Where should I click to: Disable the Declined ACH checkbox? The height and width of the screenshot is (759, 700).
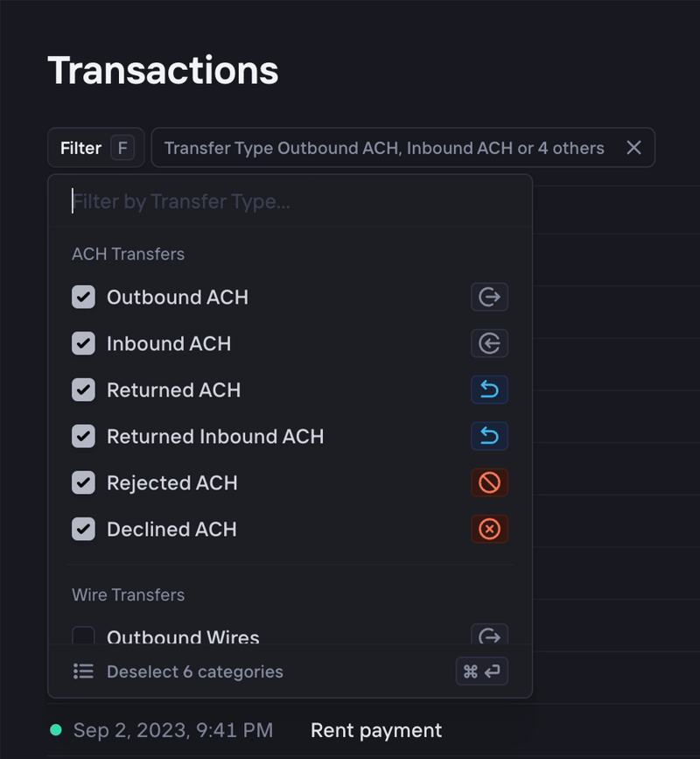click(83, 529)
